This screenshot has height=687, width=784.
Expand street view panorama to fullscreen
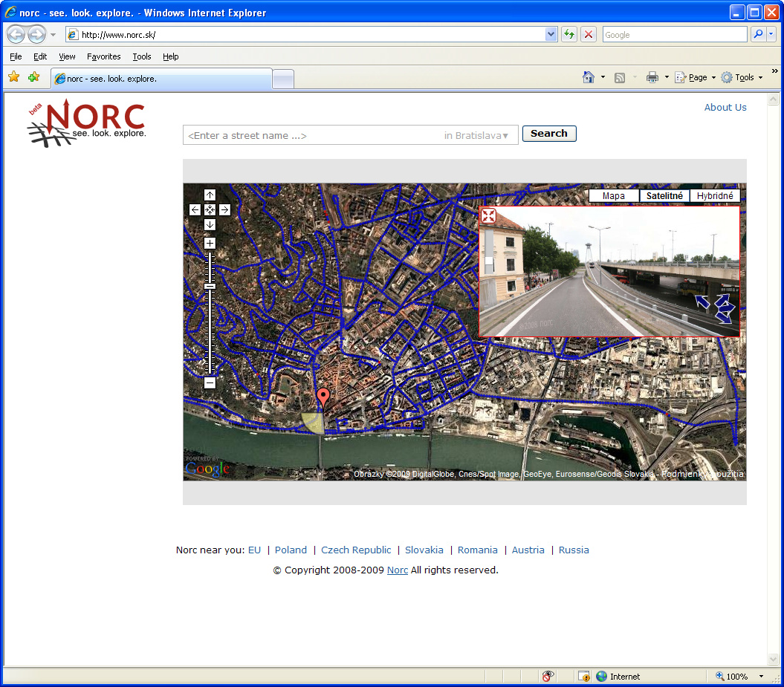pyautogui.click(x=488, y=216)
